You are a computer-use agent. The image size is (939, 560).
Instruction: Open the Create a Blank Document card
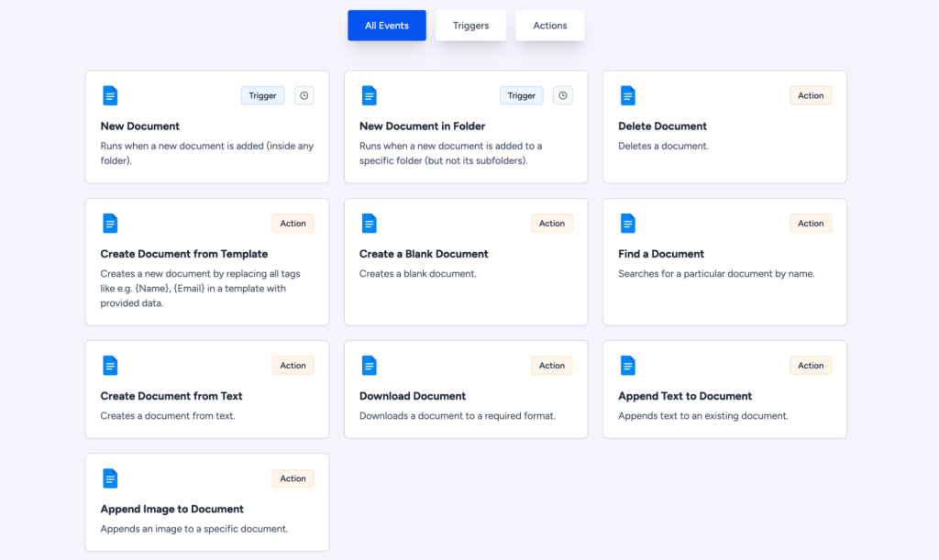465,261
